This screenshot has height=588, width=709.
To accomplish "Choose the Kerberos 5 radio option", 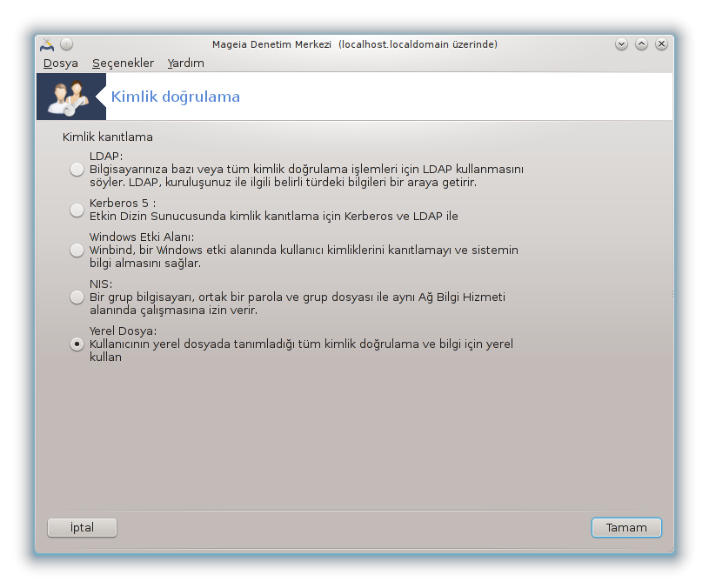I will point(77,210).
